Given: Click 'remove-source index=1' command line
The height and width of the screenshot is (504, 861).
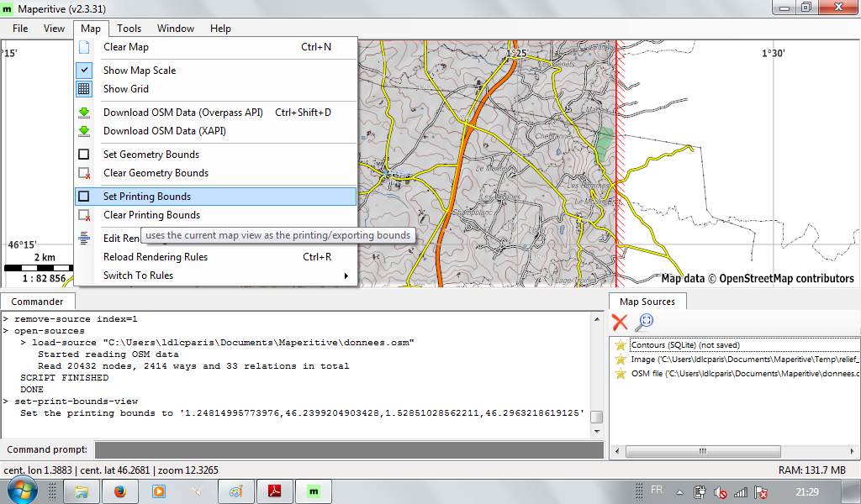Looking at the screenshot, I should (76, 319).
